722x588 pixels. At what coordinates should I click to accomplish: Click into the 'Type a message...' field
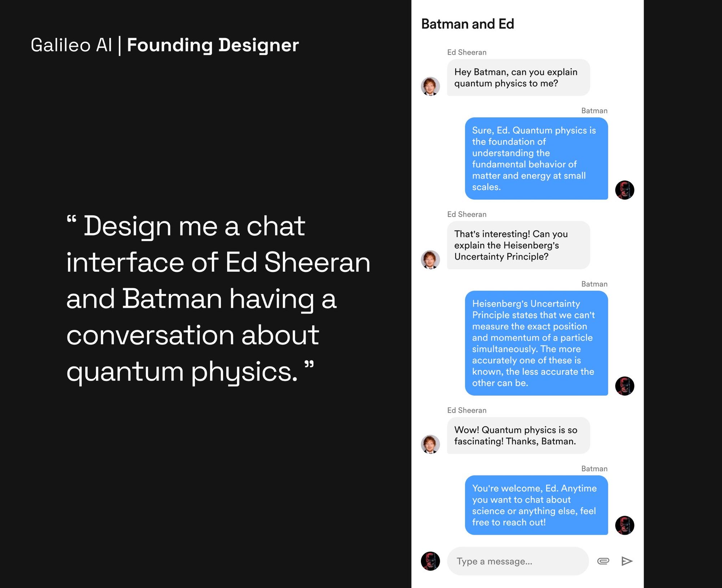tap(518, 561)
